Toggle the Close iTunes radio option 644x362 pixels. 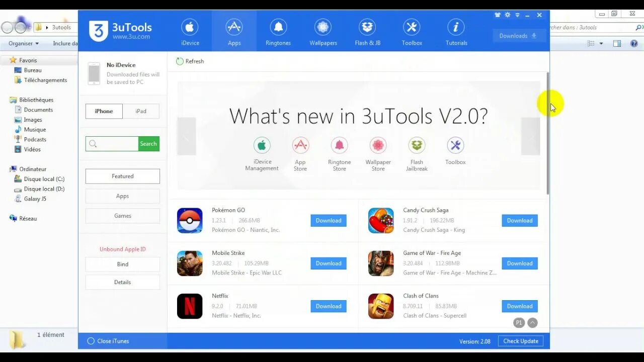pos(91,341)
